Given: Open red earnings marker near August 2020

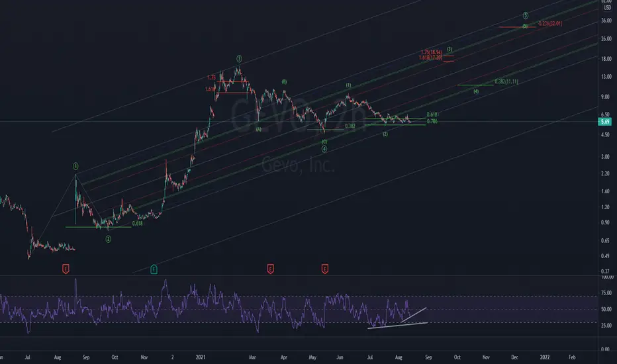Looking at the screenshot, I should [x=66, y=269].
